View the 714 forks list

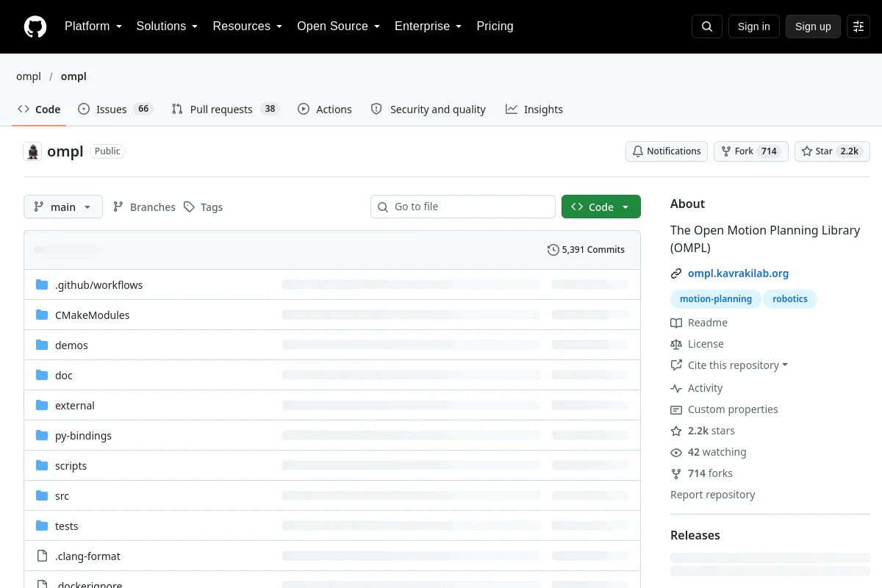[701, 473]
